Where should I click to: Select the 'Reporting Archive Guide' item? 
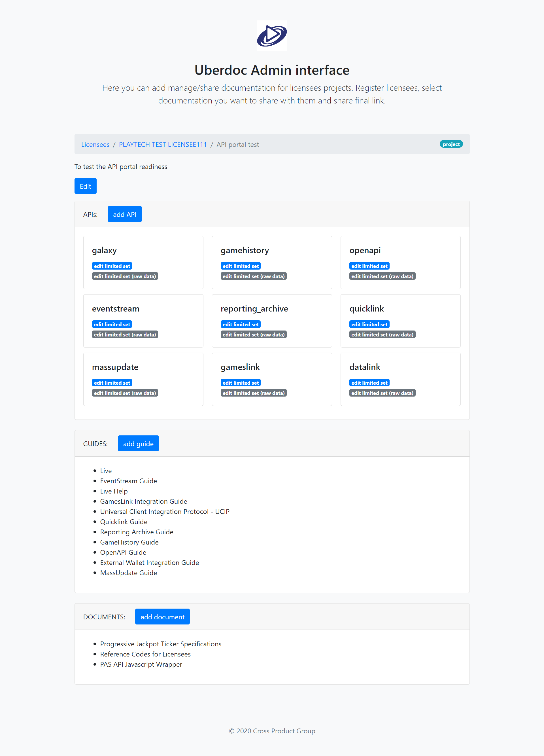click(x=137, y=532)
